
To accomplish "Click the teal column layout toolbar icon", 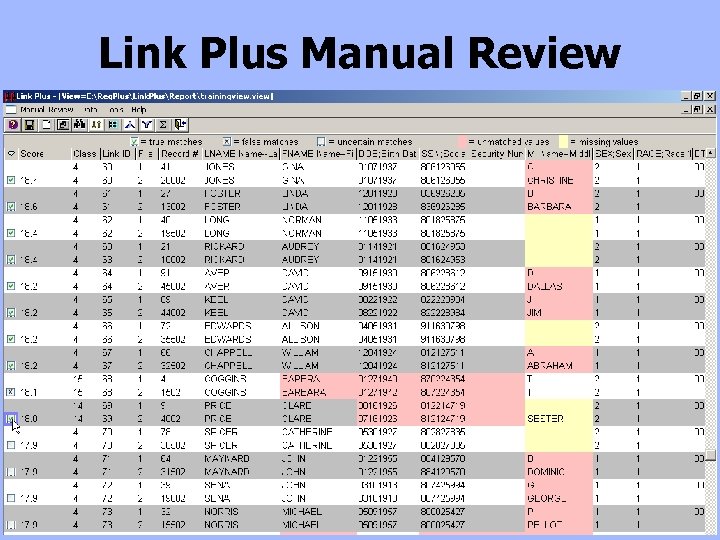I will pos(113,125).
